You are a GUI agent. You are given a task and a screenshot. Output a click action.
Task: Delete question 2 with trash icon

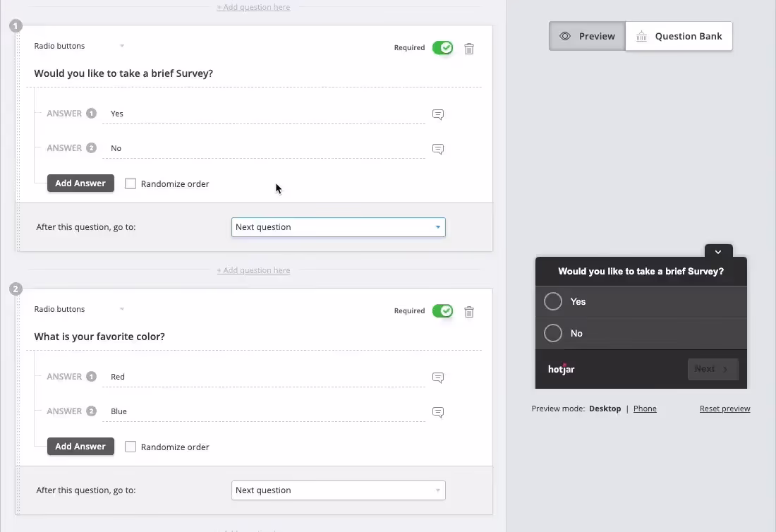coord(469,312)
